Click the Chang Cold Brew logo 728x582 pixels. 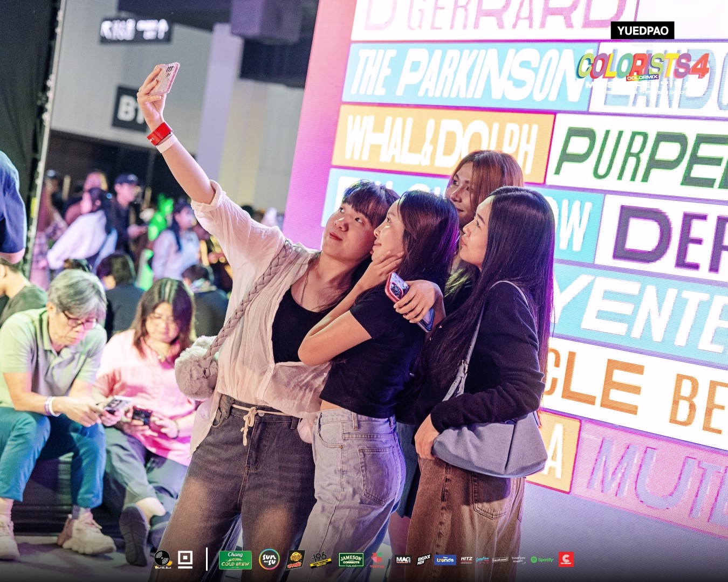coord(235,560)
